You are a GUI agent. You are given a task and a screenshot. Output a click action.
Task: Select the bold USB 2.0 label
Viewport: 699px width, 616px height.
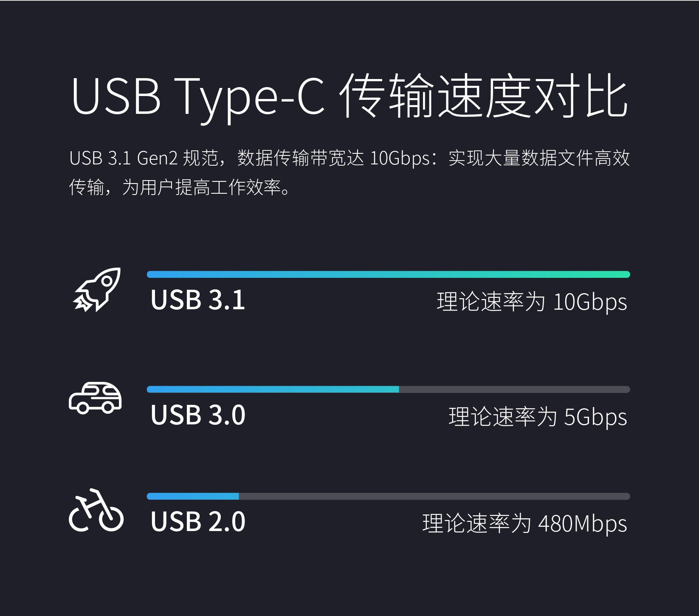[x=198, y=522]
